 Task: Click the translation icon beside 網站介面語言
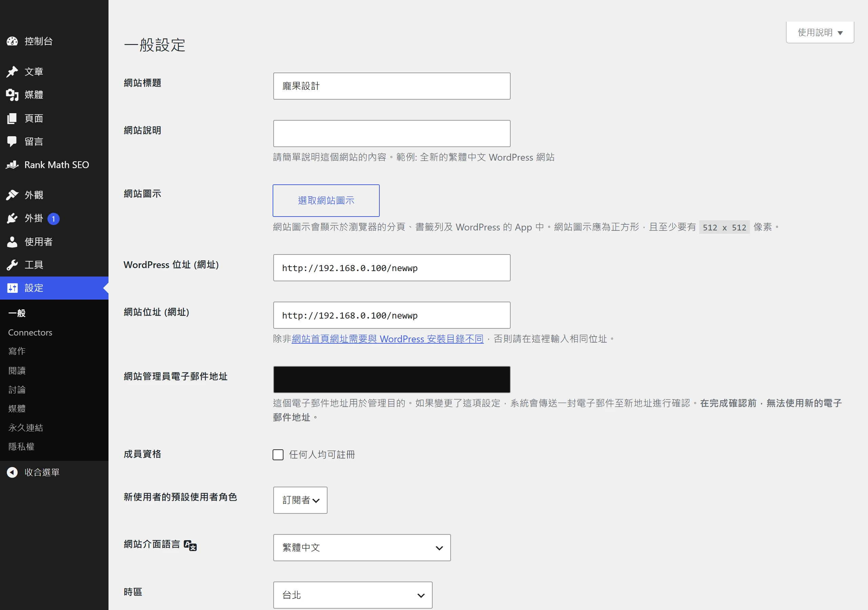[x=190, y=545]
